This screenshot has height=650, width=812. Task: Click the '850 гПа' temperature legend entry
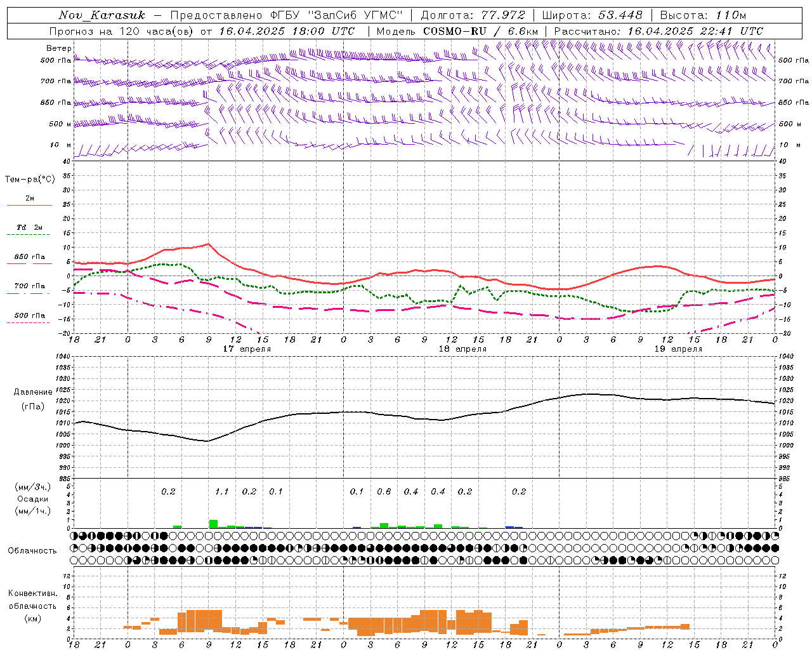click(30, 257)
